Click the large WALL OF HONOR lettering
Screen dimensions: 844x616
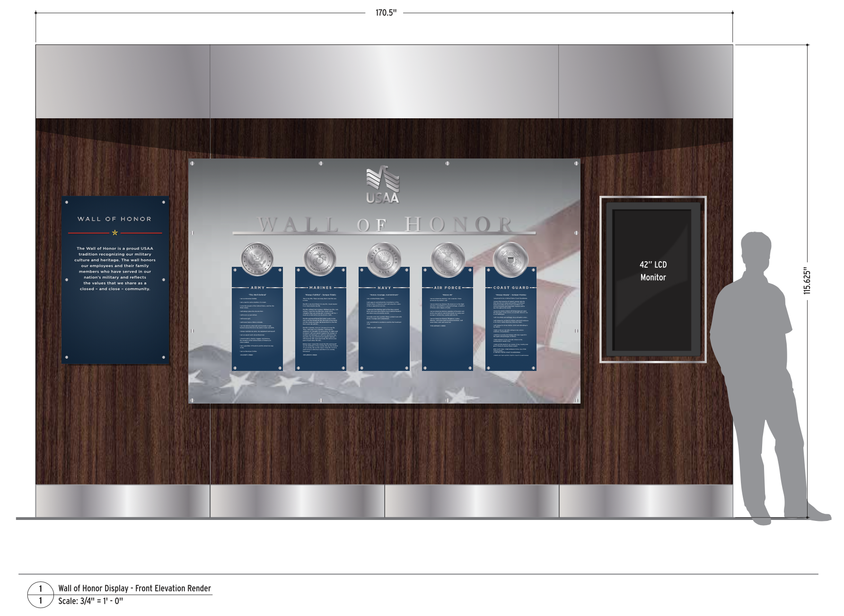coord(384,224)
